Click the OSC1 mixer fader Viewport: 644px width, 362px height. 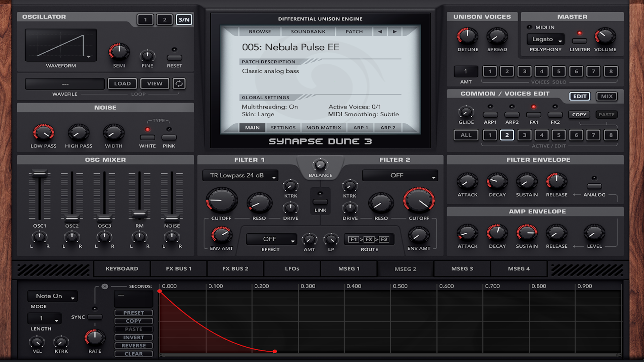pyautogui.click(x=40, y=174)
